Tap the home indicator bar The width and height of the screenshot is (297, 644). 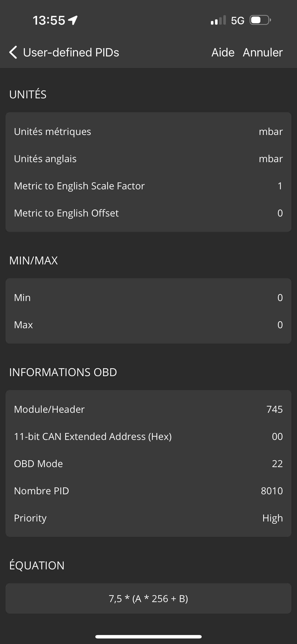tap(148, 637)
